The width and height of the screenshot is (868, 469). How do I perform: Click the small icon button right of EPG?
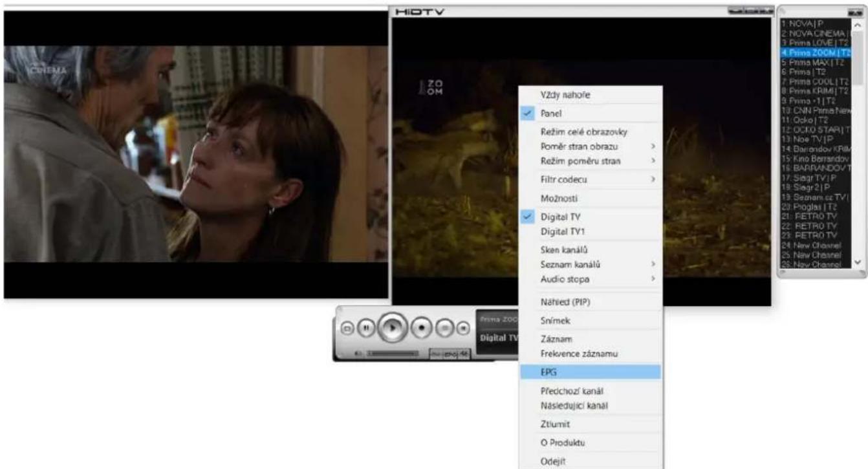point(464,354)
